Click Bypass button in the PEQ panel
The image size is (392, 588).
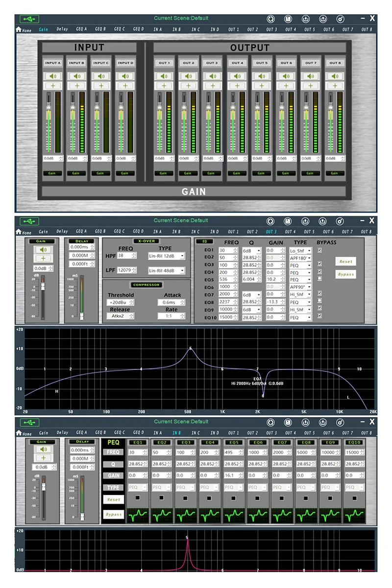coord(113,514)
